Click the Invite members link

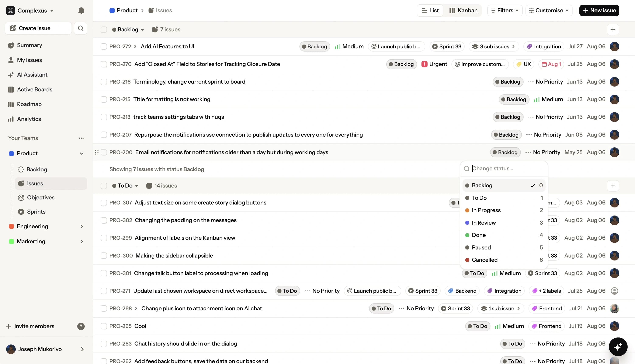[x=34, y=326]
